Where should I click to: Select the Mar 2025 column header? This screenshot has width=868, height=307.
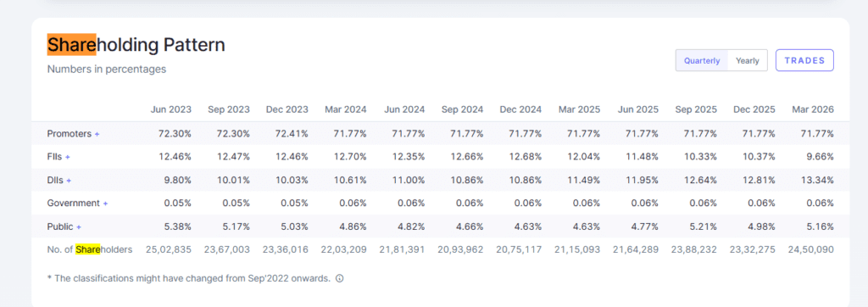click(x=579, y=109)
